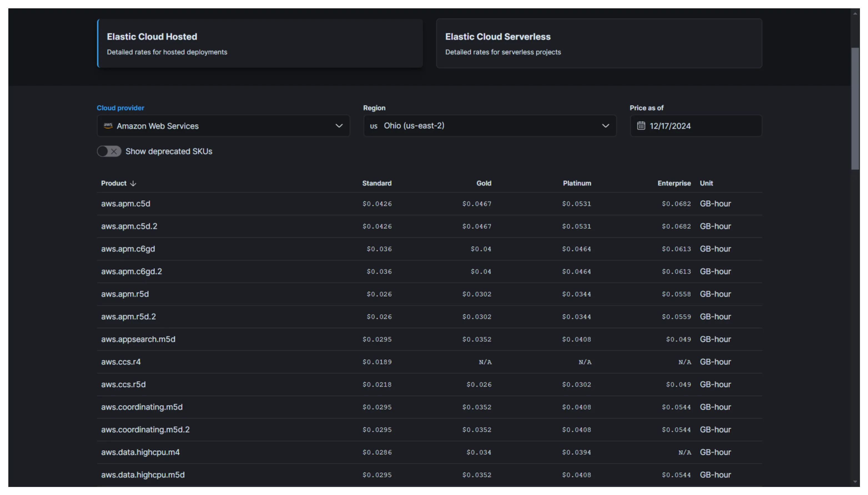The height and width of the screenshot is (495, 868).
Task: Click the scrollbar down arrow
Action: (855, 482)
